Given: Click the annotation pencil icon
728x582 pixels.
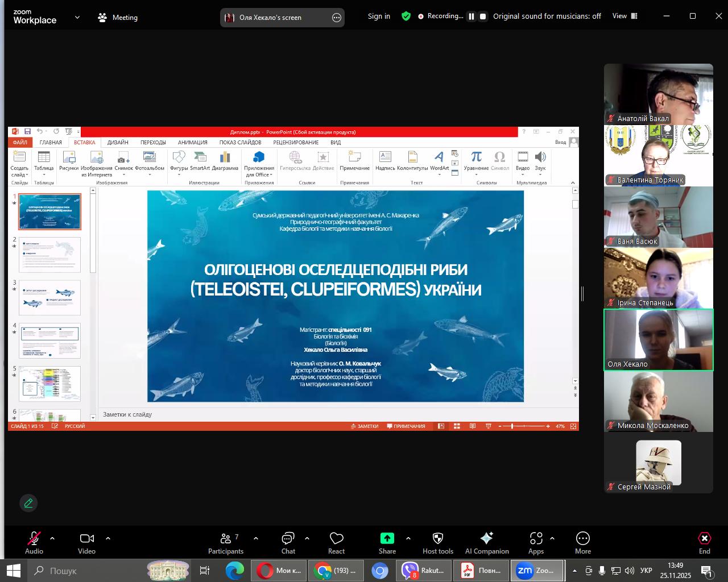Looking at the screenshot, I should pyautogui.click(x=28, y=503).
